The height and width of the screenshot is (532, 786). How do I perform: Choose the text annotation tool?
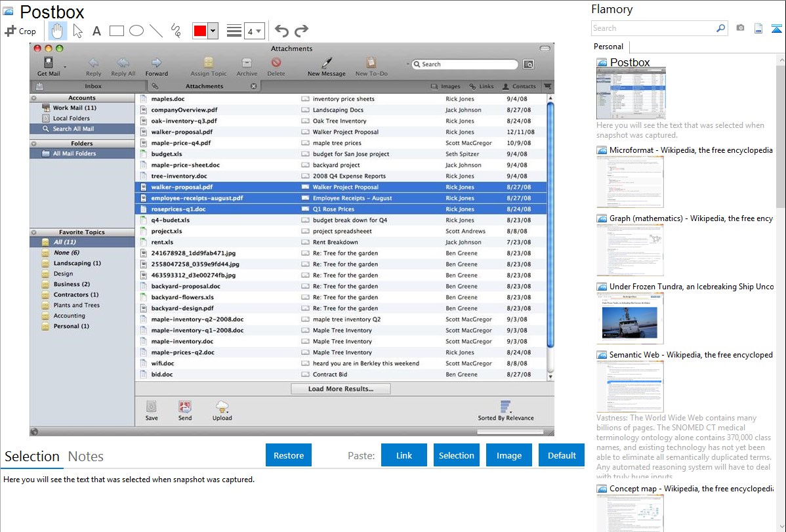pos(96,31)
